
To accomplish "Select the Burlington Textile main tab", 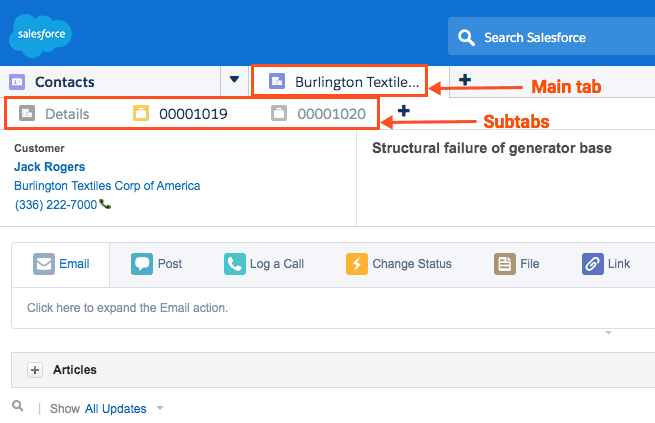I will pyautogui.click(x=340, y=81).
